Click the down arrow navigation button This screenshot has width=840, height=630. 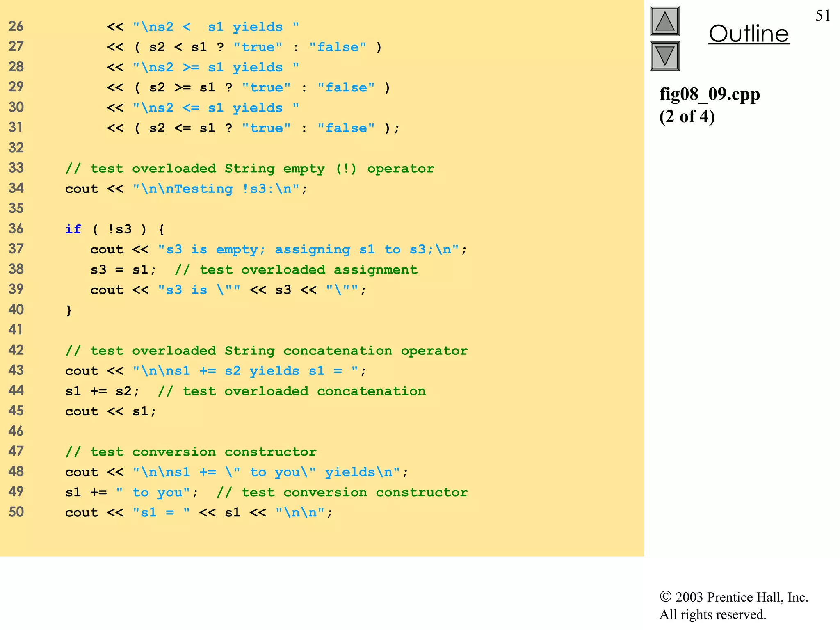point(664,56)
